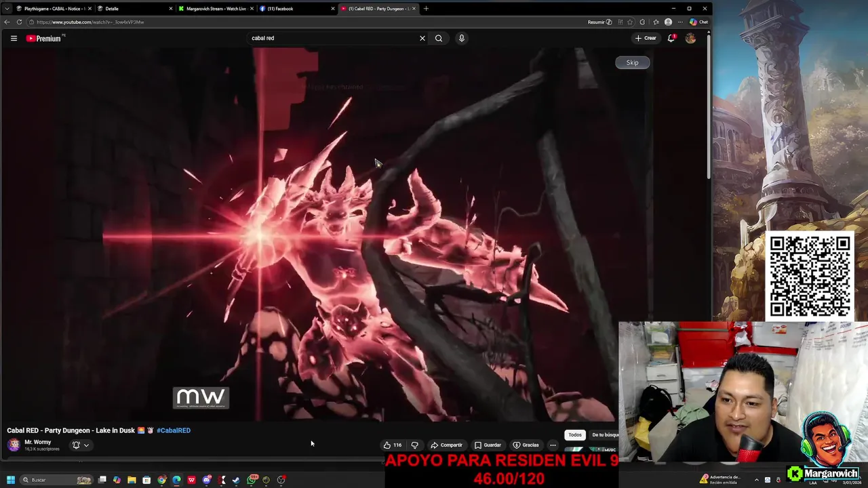Open the Crear upload menu
This screenshot has height=488, width=868.
tap(646, 38)
